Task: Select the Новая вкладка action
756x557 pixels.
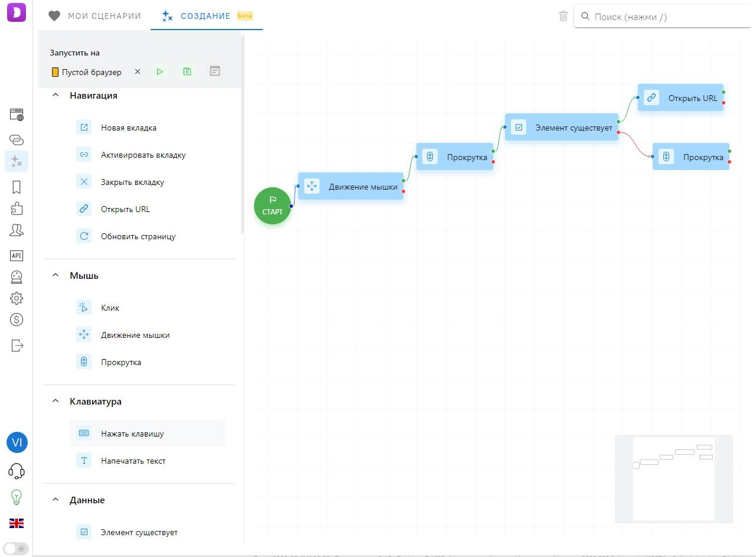Action: point(128,128)
